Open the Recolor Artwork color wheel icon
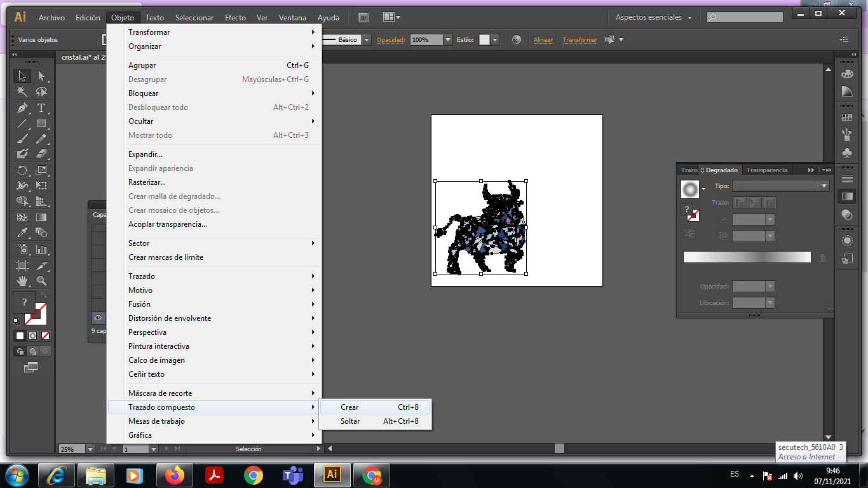Screen dimensions: 868x488 coord(516,39)
